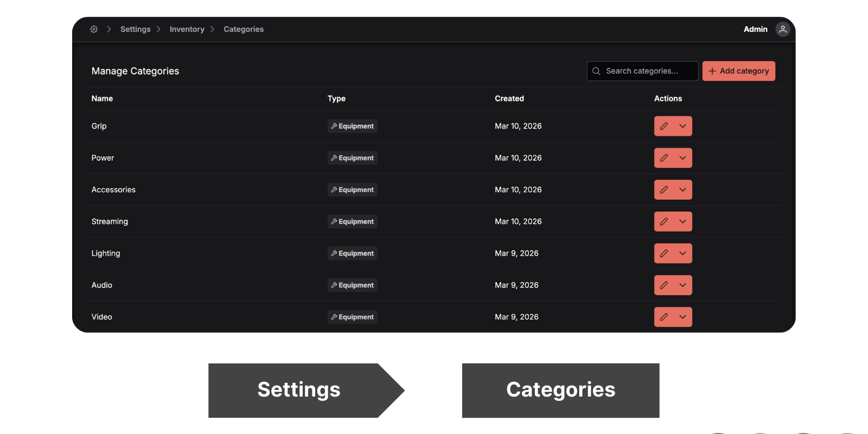868x434 pixels.
Task: Edit the Grip category with the pencil icon
Action: (x=665, y=126)
